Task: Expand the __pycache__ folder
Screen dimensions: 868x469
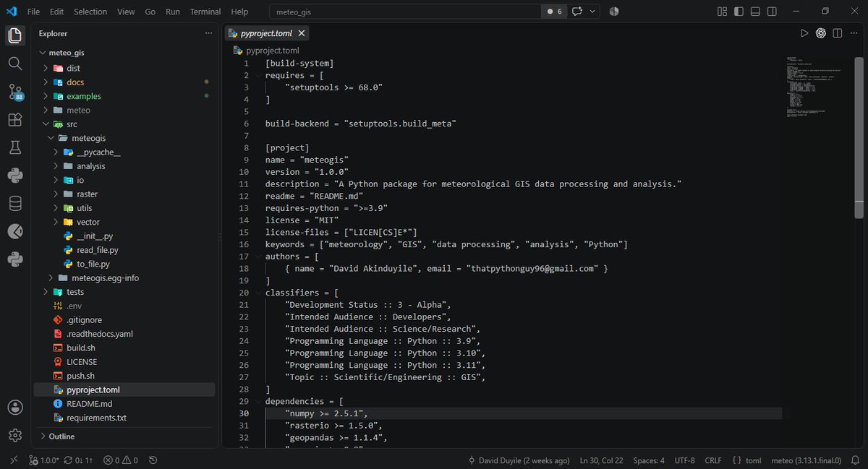Action: pos(56,152)
